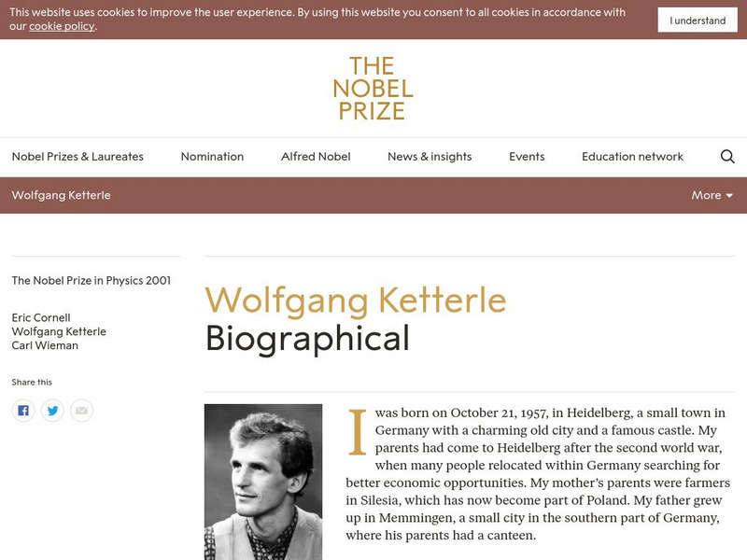The width and height of the screenshot is (747, 560).
Task: Open Education network menu item
Action: pos(632,157)
